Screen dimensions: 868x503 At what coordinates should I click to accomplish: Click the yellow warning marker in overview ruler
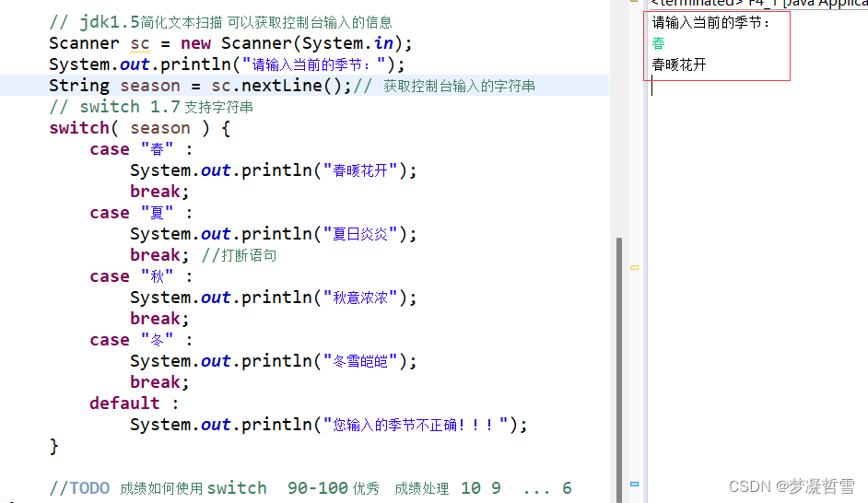634,268
